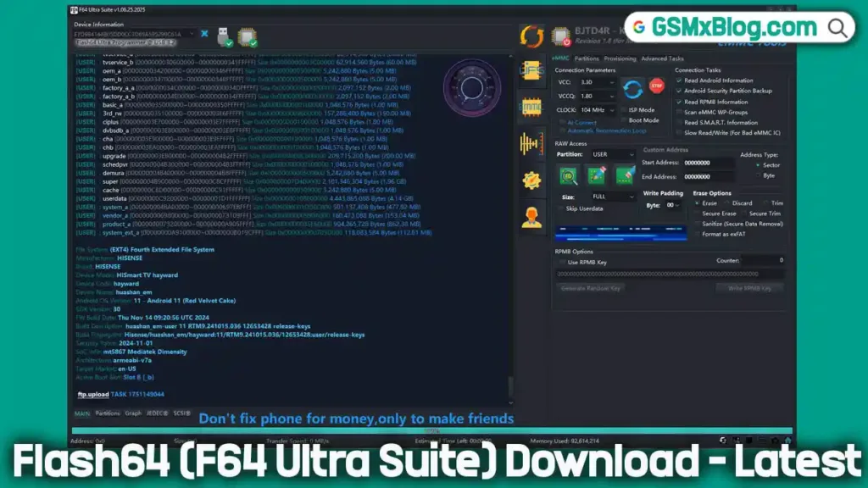Open the JEDEC® bottom tab
The width and height of the screenshot is (868, 488).
point(159,413)
